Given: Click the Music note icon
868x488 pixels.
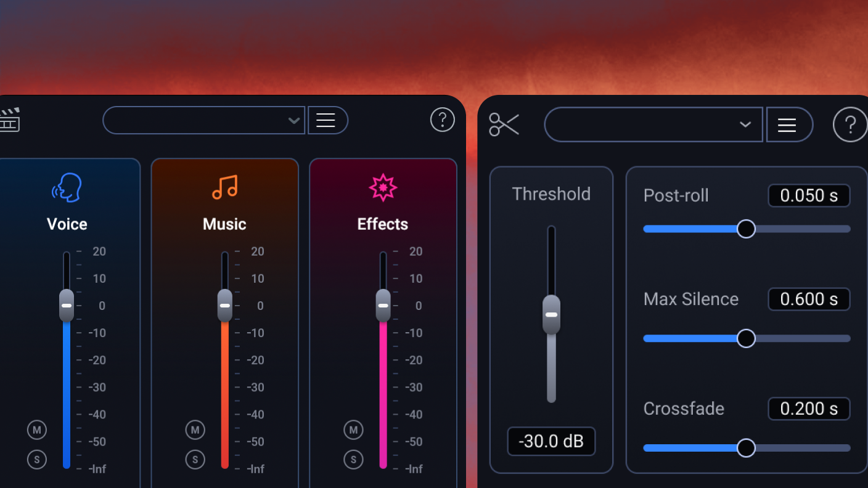Looking at the screenshot, I should click(x=224, y=187).
